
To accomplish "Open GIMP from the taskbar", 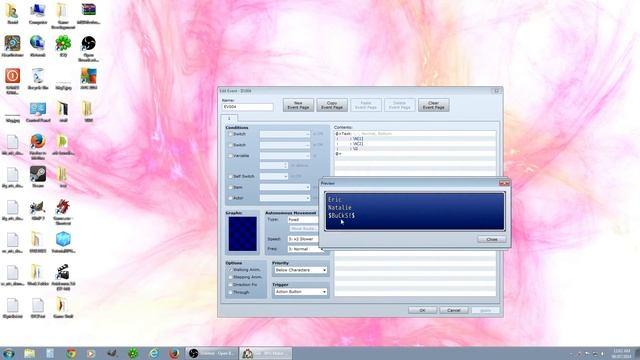I will coord(112,353).
